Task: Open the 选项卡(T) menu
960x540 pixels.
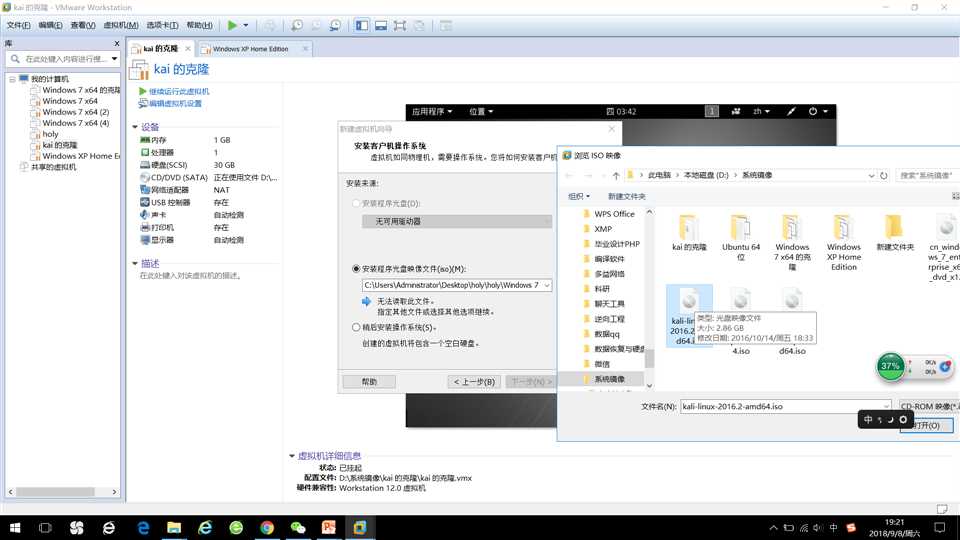Action: click(x=162, y=25)
